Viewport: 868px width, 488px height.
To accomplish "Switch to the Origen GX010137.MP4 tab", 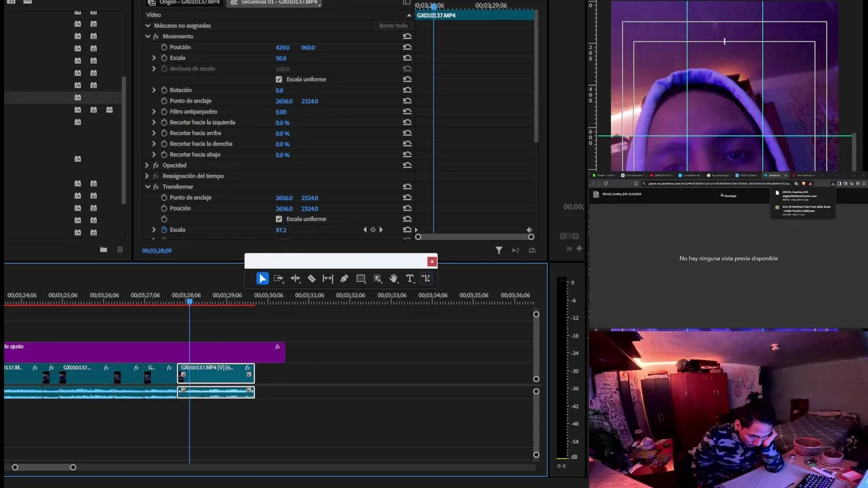I will pyautogui.click(x=184, y=3).
